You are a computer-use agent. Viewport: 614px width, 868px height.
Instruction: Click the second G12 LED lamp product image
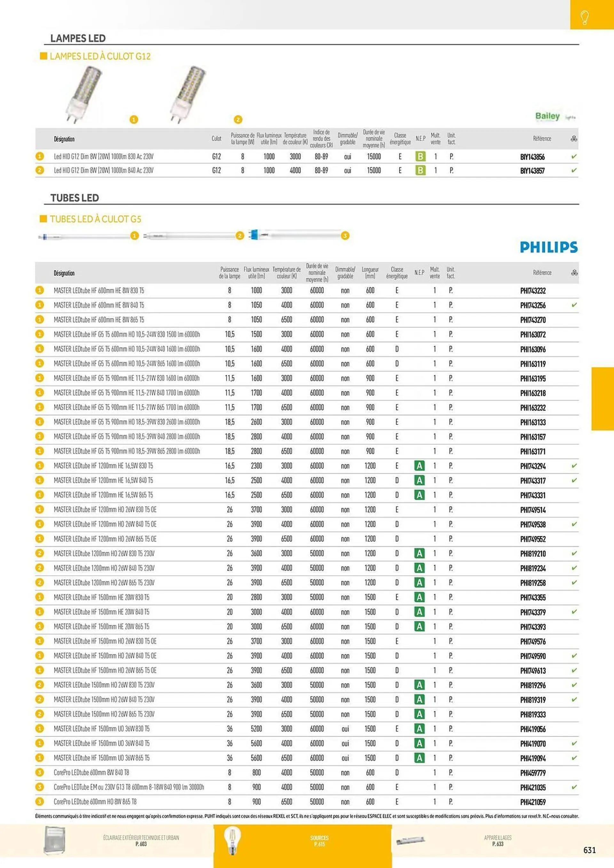188,95
